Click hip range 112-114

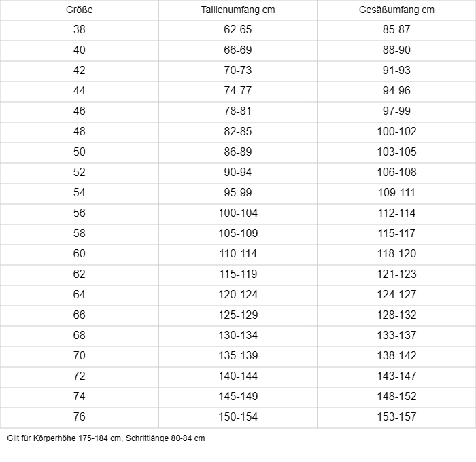396,213
